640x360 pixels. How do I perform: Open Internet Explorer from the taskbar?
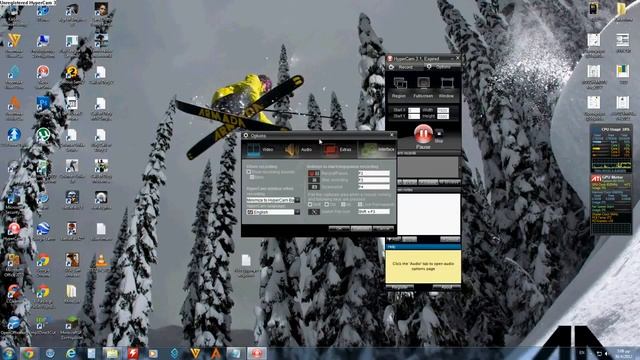click(x=71, y=353)
